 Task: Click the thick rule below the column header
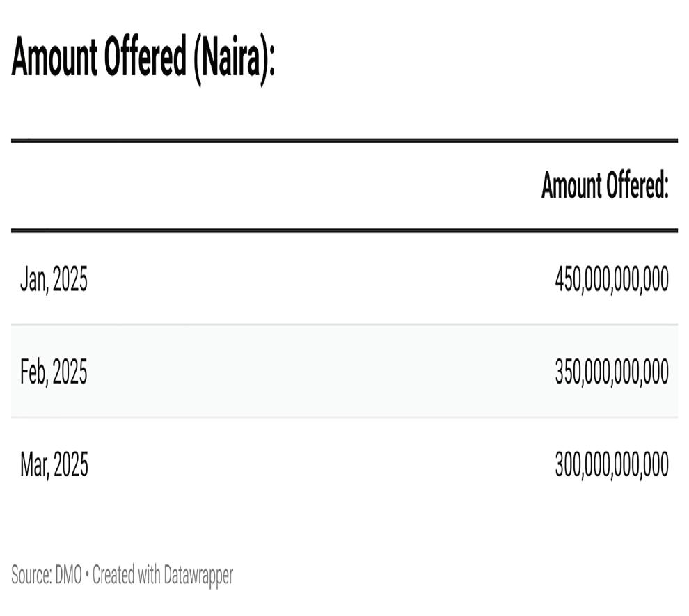[x=344, y=230]
